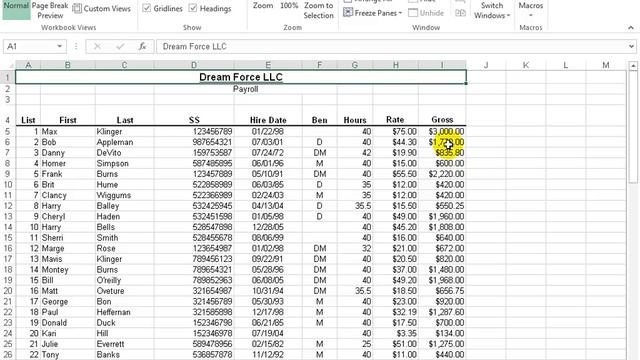Click the Name Box showing A1
640x360 pixels.
point(30,47)
